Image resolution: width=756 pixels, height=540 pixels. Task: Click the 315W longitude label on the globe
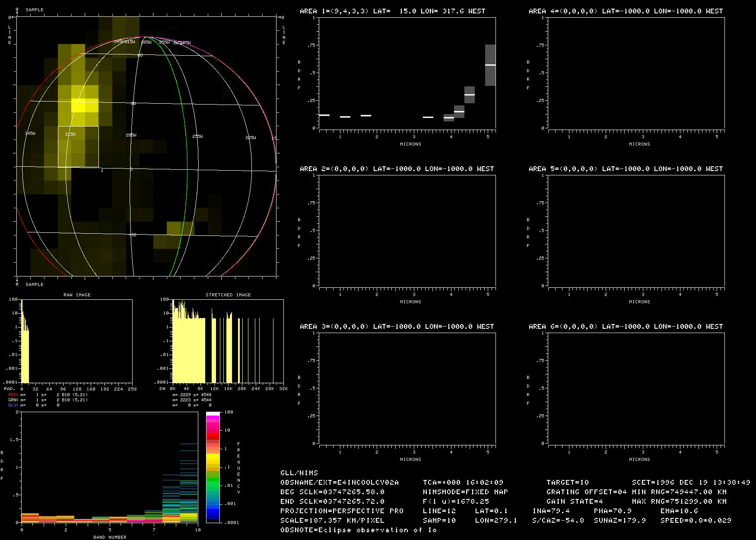70,134
